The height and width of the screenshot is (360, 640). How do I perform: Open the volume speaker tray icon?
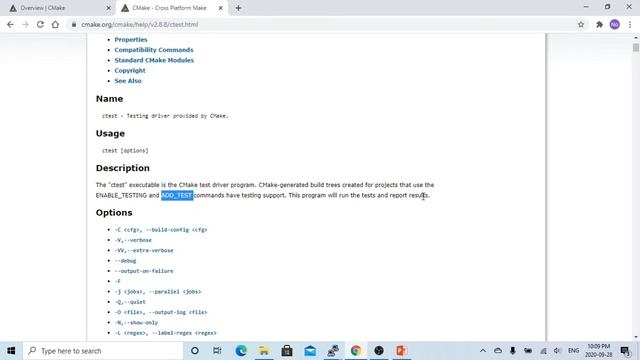[558, 351]
